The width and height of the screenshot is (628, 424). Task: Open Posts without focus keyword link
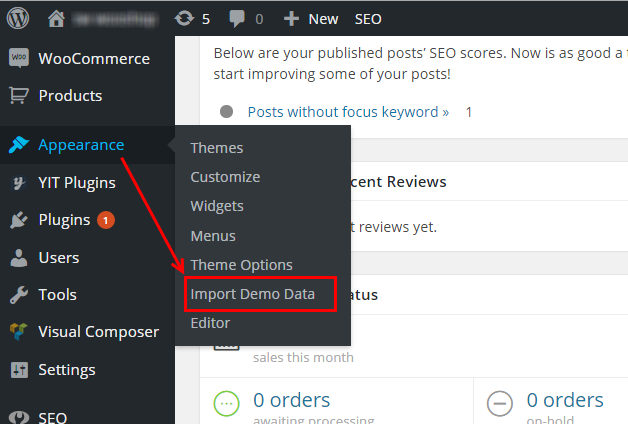[348, 112]
